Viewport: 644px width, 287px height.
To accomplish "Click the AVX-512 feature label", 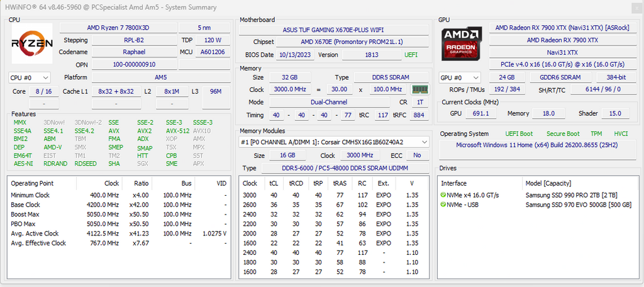I will pos(177,131).
